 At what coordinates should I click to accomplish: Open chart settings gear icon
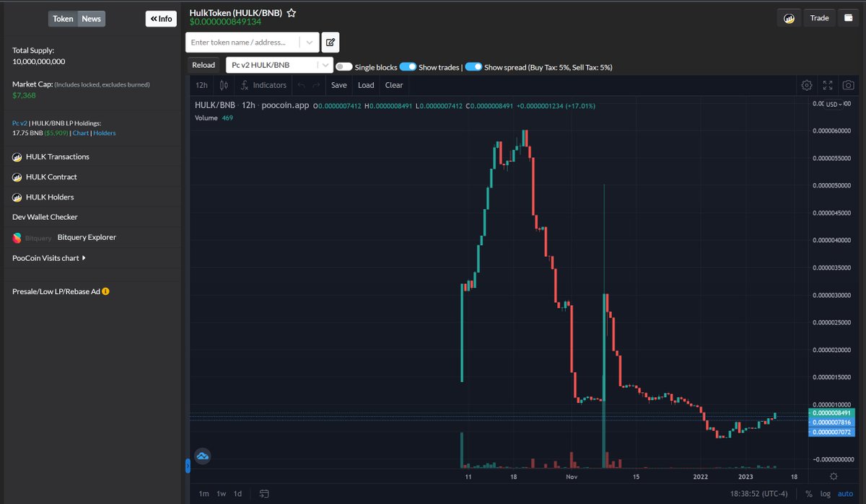807,85
